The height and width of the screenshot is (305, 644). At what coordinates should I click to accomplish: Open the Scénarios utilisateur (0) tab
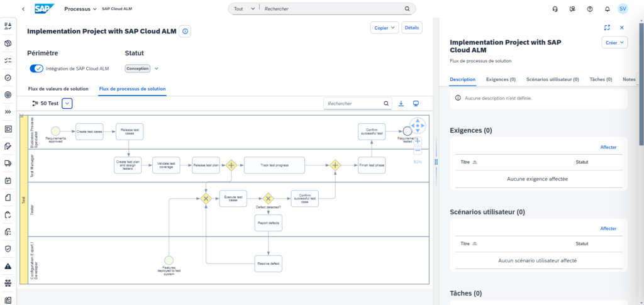[552, 79]
